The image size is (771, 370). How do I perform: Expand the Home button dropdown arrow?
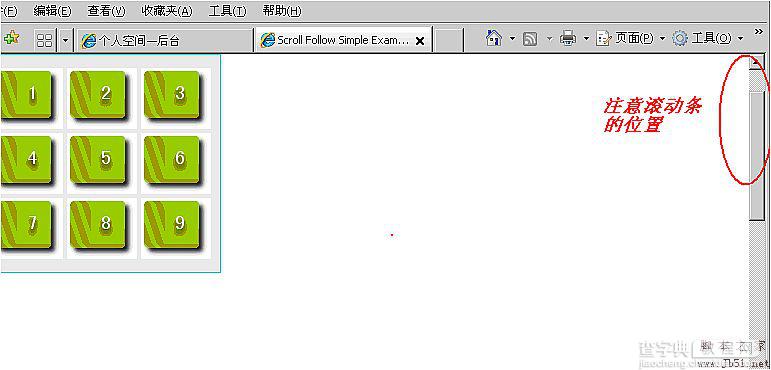coord(512,38)
